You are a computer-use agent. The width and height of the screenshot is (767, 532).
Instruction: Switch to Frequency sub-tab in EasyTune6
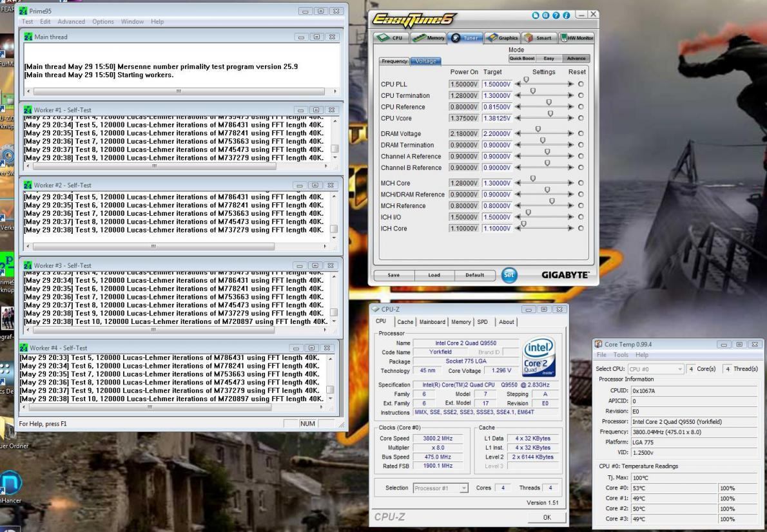pos(394,61)
